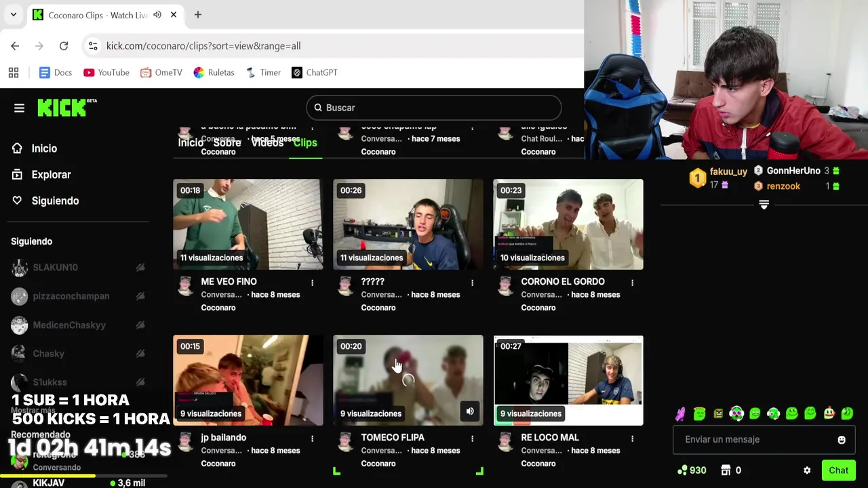Play the RE LOCO MAL clip thumbnail
Viewport: 868px width, 488px height.
click(568, 380)
